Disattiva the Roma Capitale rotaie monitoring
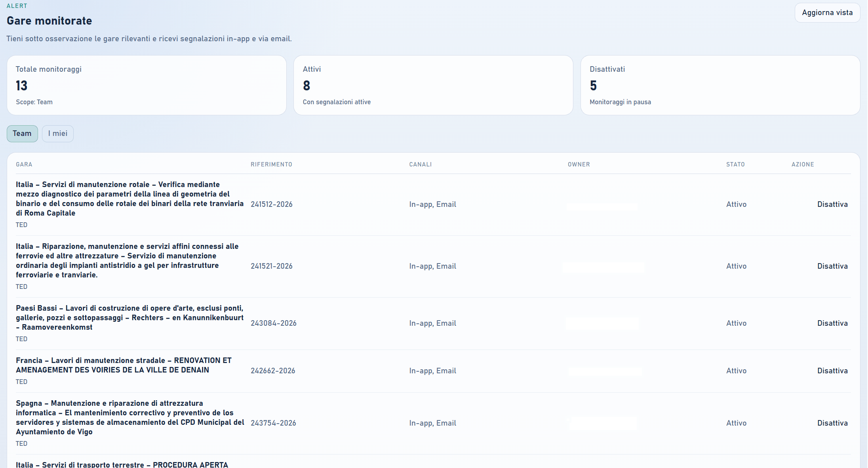868x468 pixels. tap(832, 204)
